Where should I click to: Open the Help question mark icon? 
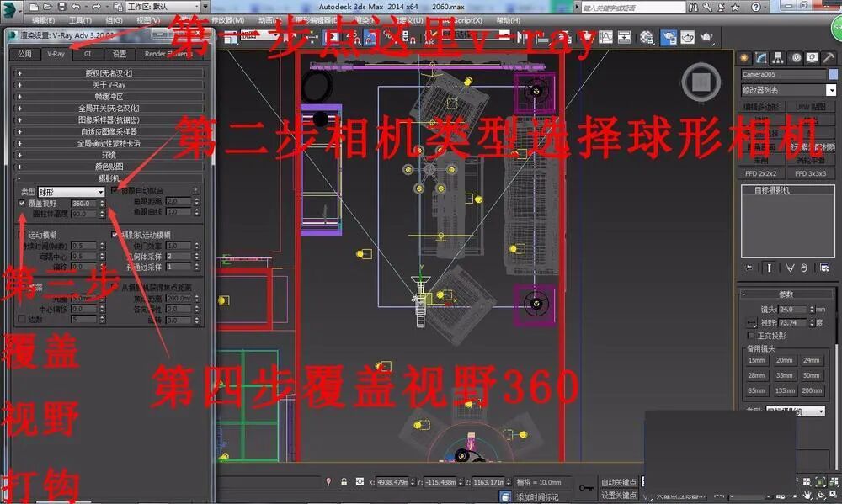pyautogui.click(x=755, y=7)
